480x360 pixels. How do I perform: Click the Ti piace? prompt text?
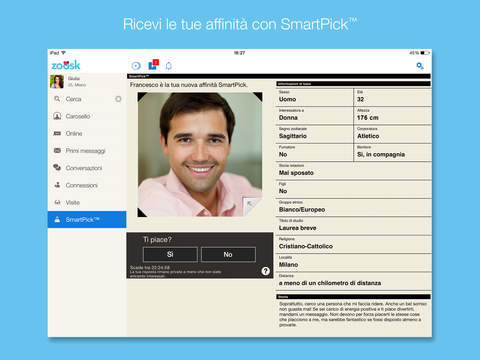(157, 239)
